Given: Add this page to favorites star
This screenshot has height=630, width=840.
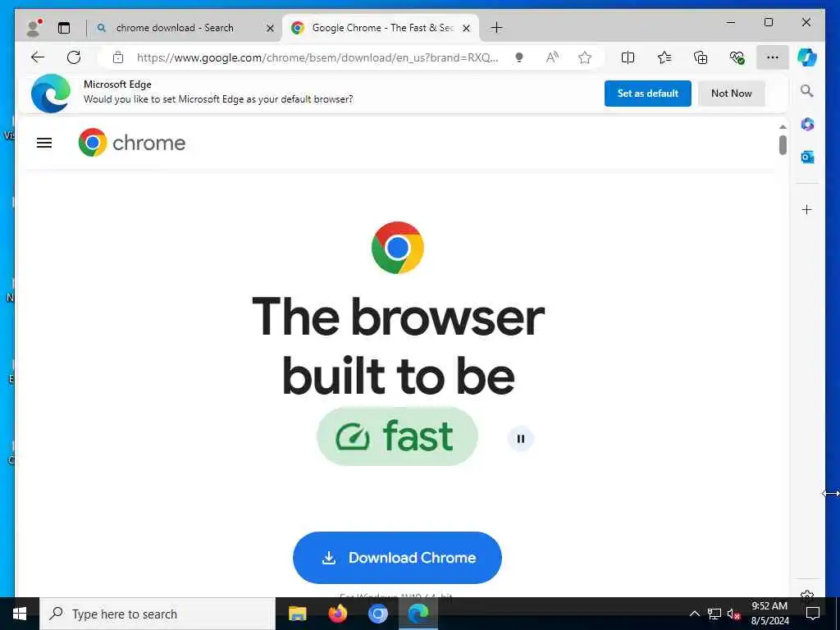Looking at the screenshot, I should click(585, 57).
